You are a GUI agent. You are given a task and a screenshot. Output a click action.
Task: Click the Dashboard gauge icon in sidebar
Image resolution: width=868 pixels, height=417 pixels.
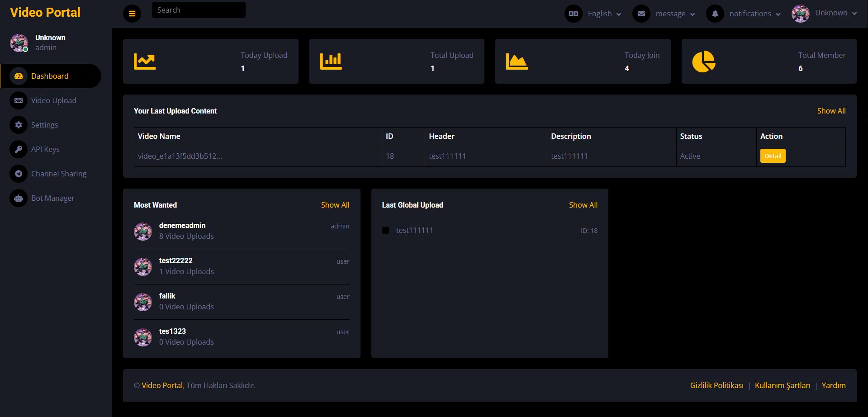point(19,76)
